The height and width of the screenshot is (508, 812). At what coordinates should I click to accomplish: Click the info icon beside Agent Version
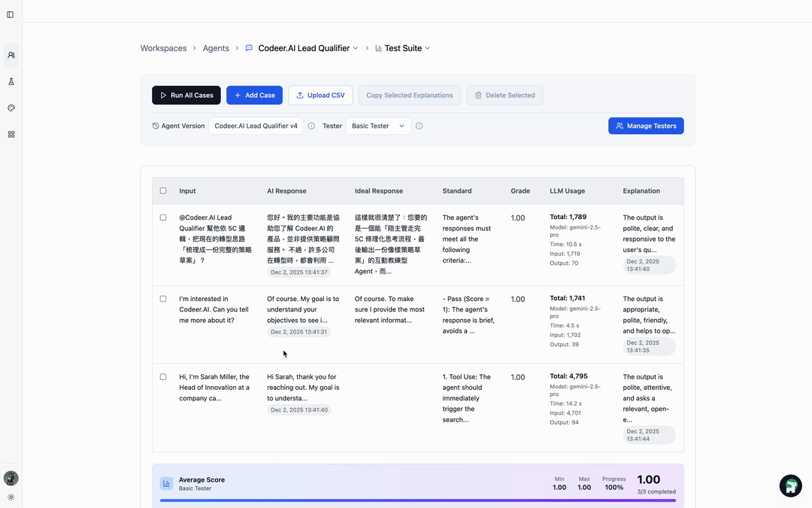pyautogui.click(x=311, y=126)
